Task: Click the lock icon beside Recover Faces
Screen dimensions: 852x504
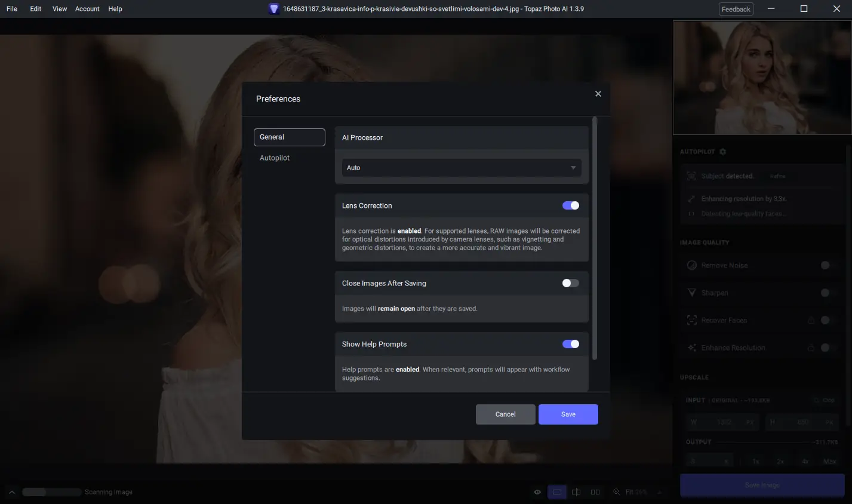Action: [811, 320]
